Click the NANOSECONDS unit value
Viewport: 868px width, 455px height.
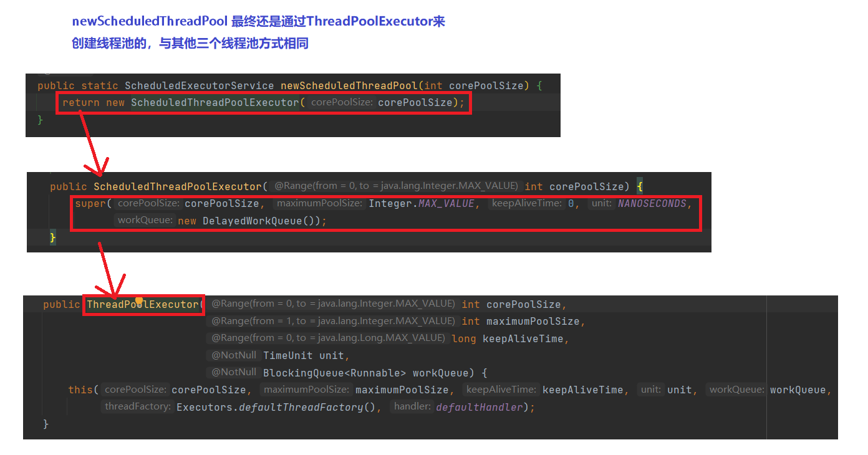pyautogui.click(x=652, y=203)
